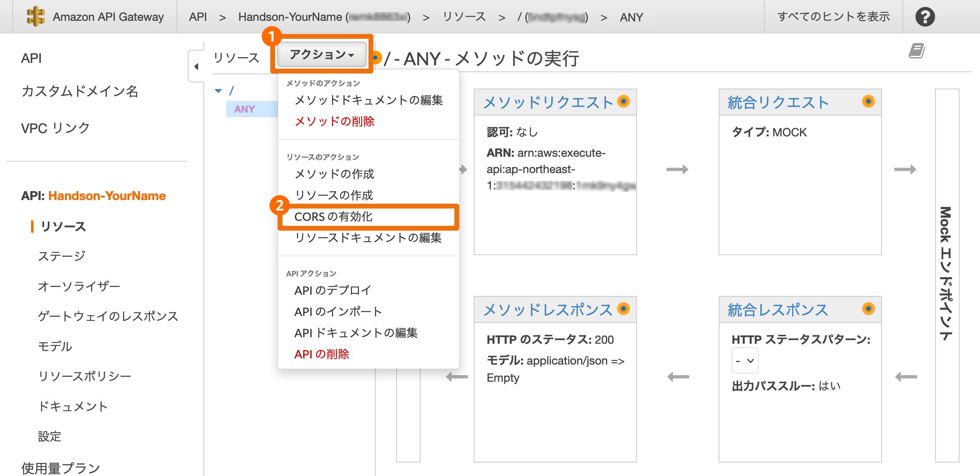
Task: Open ゲートウェイのレスポンス in the sidebar
Action: 108,316
